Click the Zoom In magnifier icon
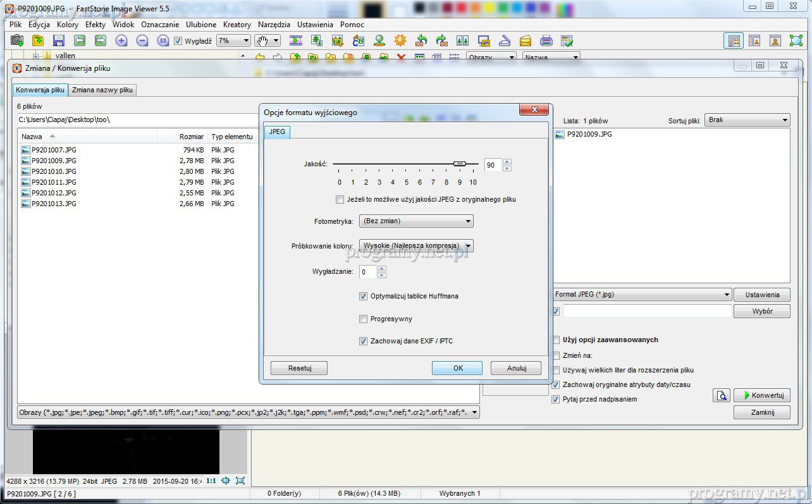This screenshot has width=812, height=504. coord(121,41)
